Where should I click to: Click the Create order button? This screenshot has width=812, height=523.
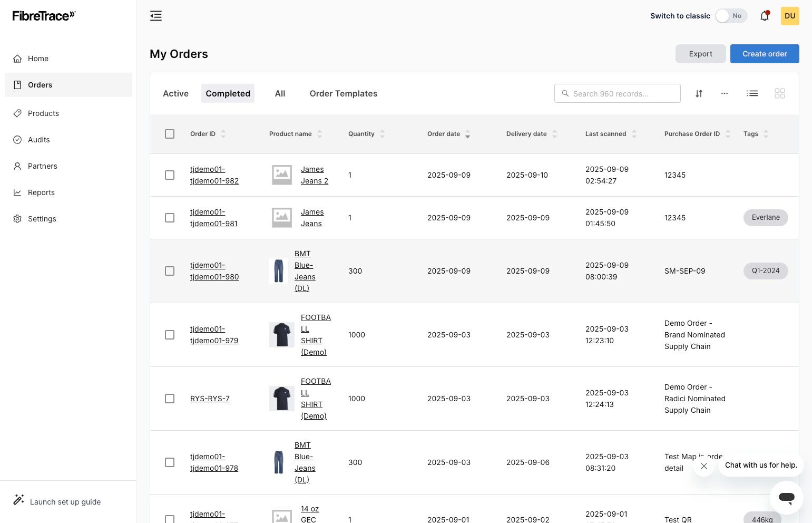[765, 54]
